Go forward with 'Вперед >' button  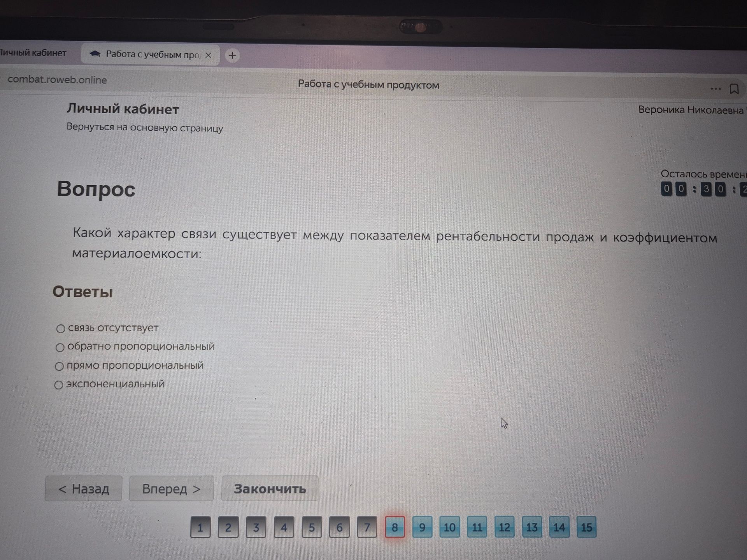171,488
